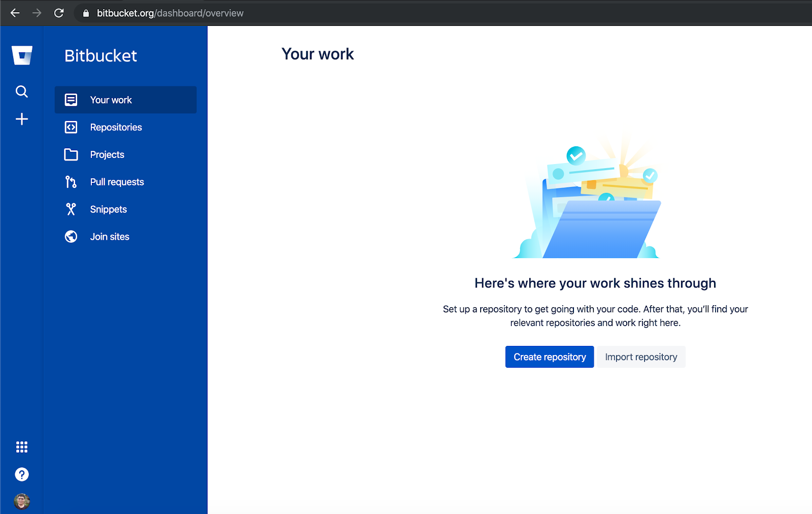
Task: Click the Snippets scissors icon
Action: 71,209
